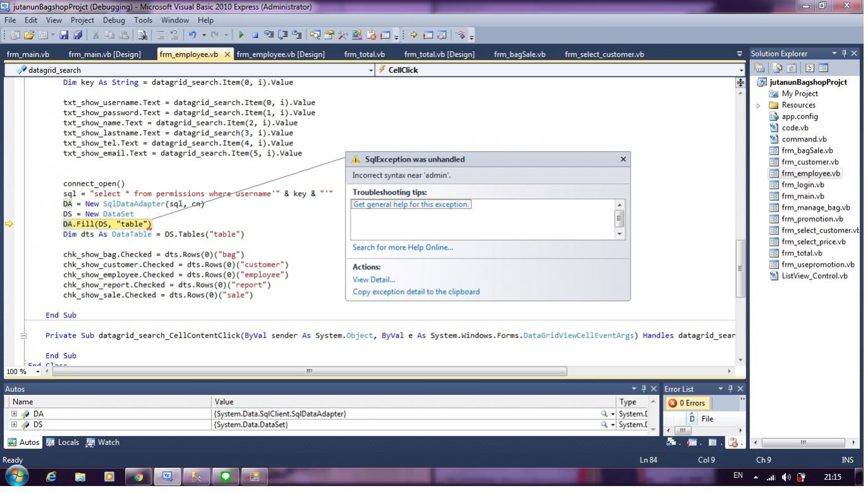Switch to frm_total.vb [Design] tab
Image resolution: width=868 pixels, height=493 pixels.
[438, 54]
